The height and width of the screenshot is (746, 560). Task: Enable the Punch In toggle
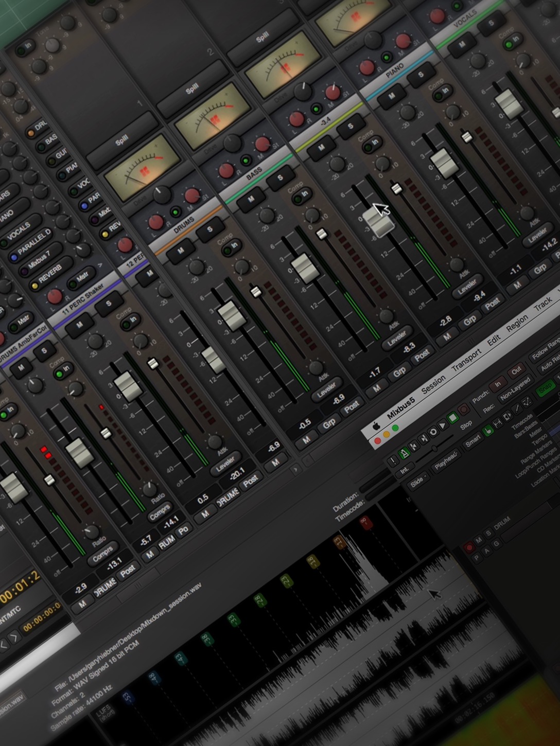pos(498,383)
